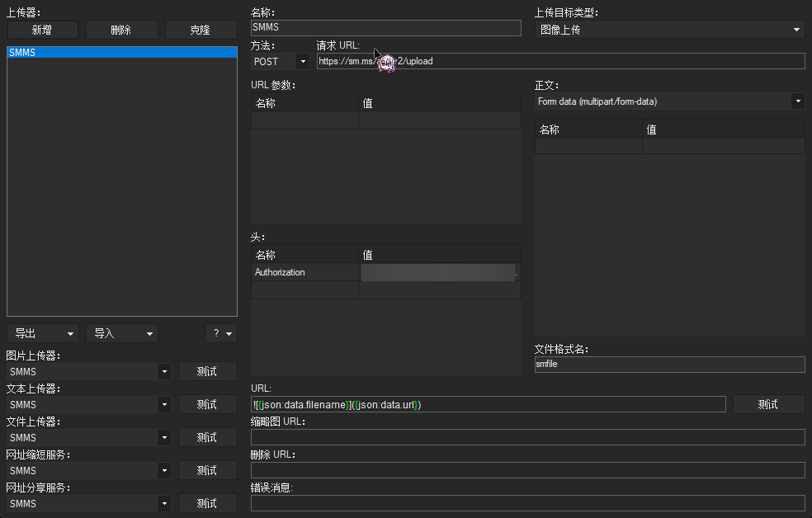Click the 缩略图 URL input field
This screenshot has height=518, width=812.
point(527,437)
